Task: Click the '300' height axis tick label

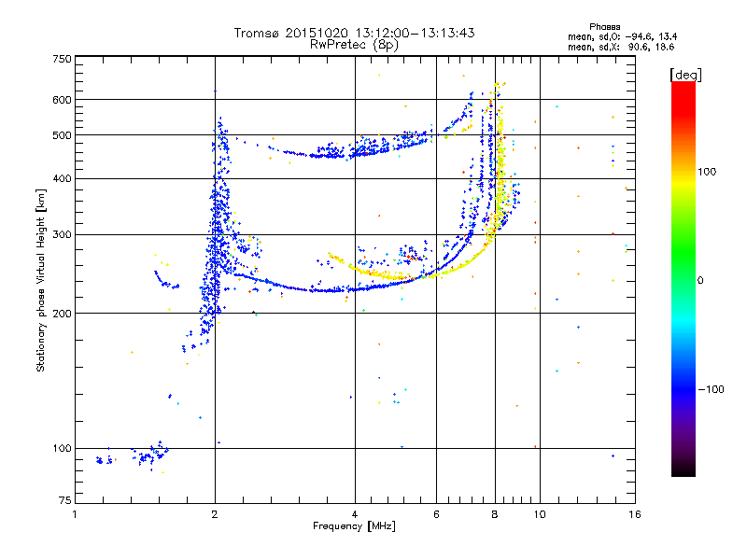Action: click(62, 234)
